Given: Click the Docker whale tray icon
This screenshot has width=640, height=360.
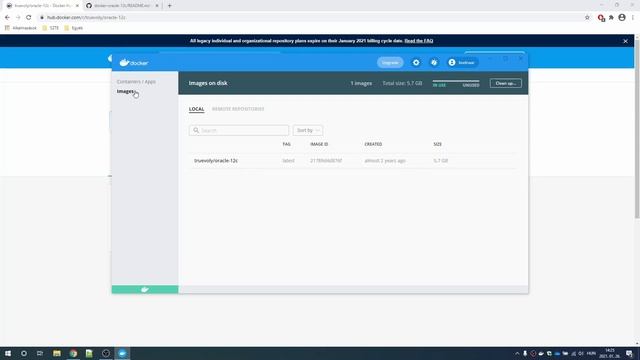Looking at the screenshot, I should tap(541, 353).
